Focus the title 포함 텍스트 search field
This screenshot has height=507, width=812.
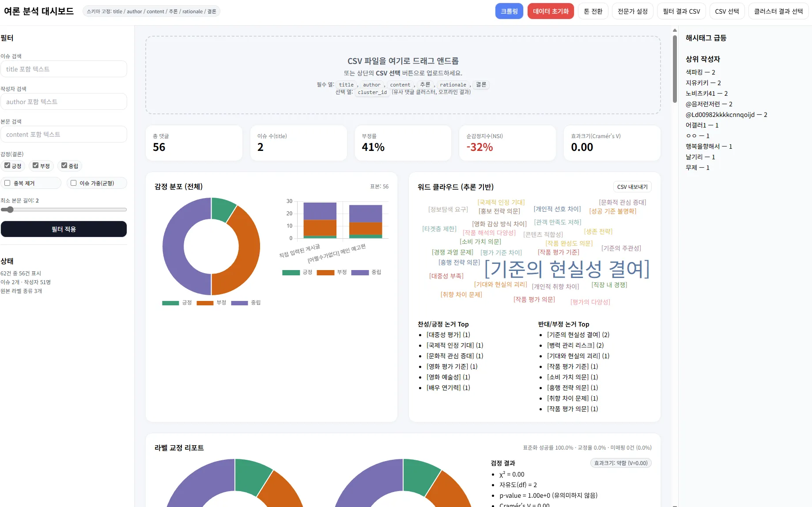point(64,69)
